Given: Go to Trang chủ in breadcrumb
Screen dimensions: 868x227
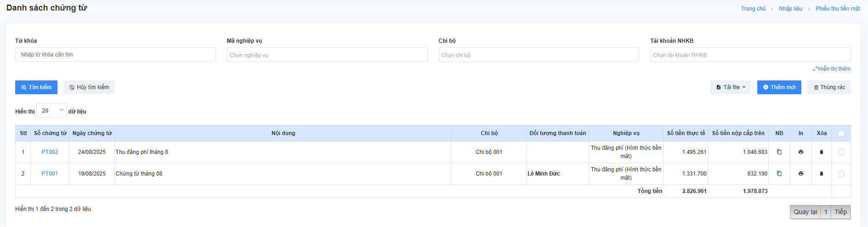Looking at the screenshot, I should coord(753,9).
